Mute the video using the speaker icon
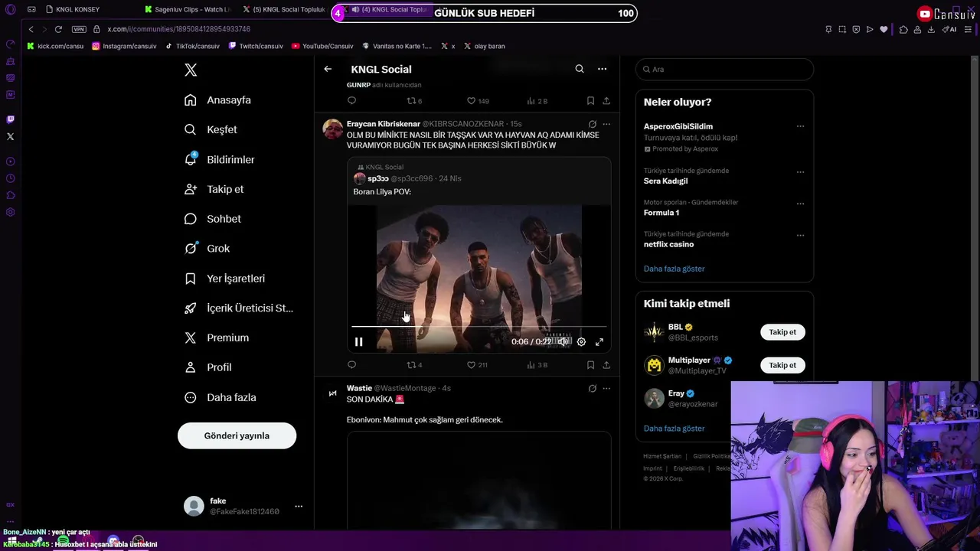The width and height of the screenshot is (980, 551). tap(563, 342)
